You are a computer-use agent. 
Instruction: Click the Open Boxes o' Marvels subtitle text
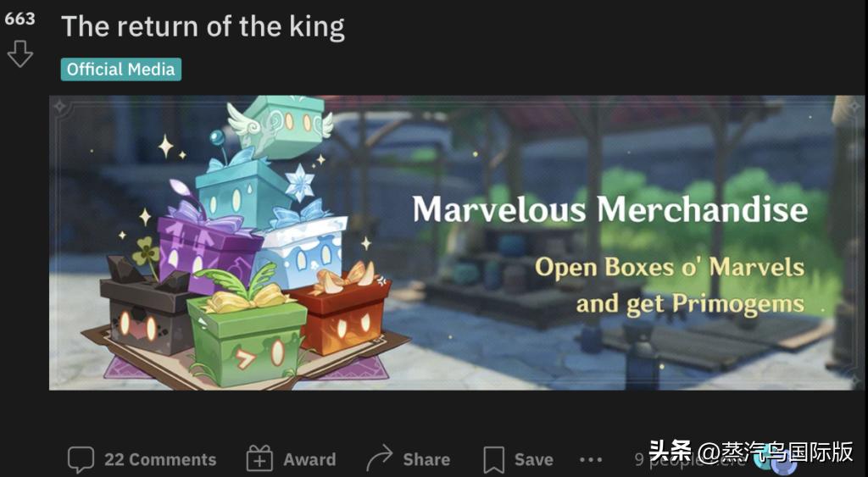(x=670, y=267)
